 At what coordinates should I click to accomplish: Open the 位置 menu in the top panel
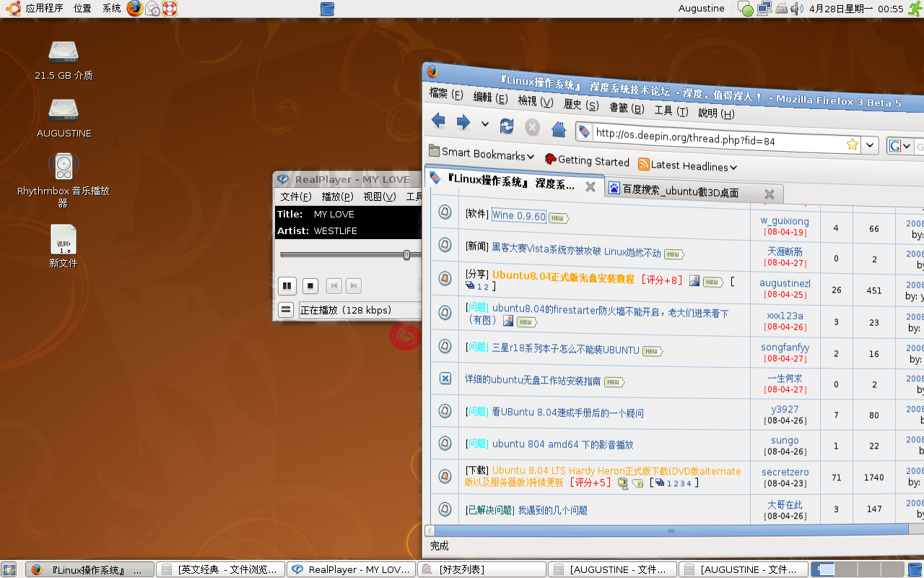tap(82, 9)
